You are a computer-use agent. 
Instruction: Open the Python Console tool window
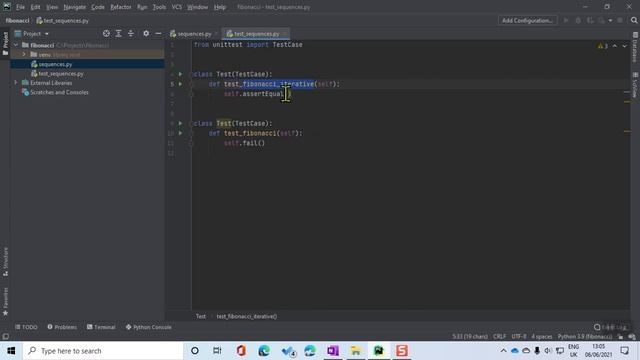tap(149, 327)
